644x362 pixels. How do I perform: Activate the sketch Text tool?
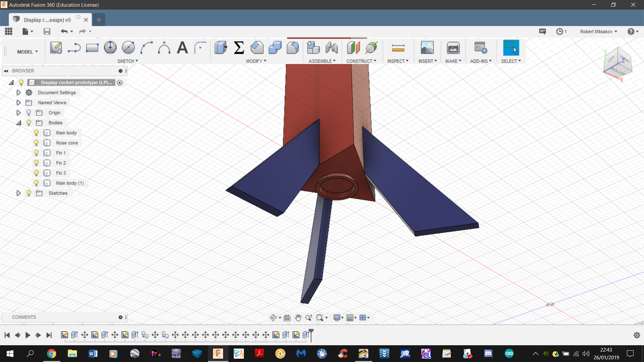[182, 48]
